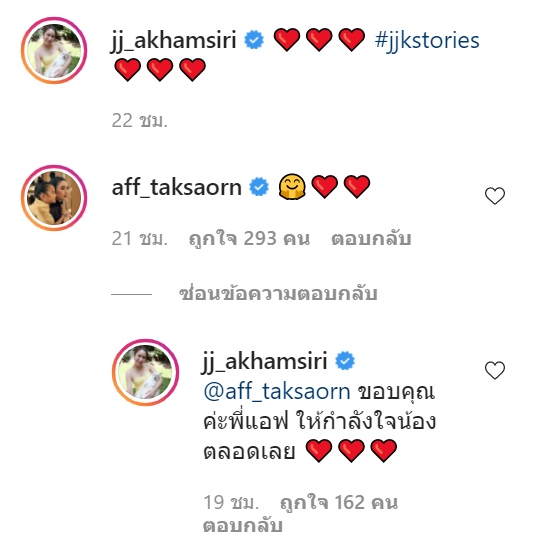Click the verified badge in the jj_akhamsiri reply
This screenshot has width=551, height=553.
pos(345,360)
